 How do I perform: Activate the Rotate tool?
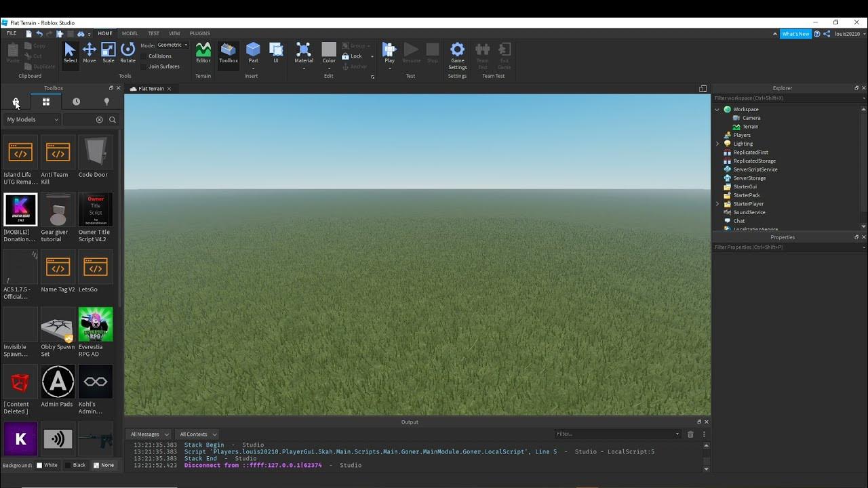(x=127, y=53)
